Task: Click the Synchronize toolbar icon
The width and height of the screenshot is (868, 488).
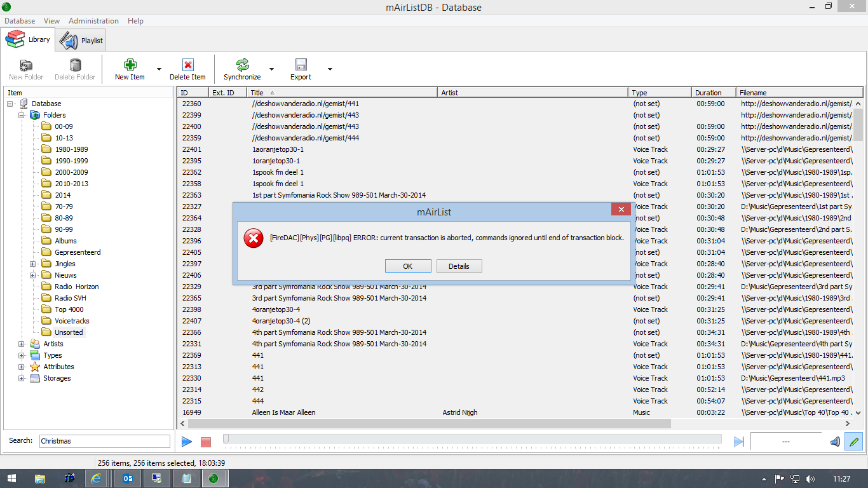Action: tap(242, 65)
